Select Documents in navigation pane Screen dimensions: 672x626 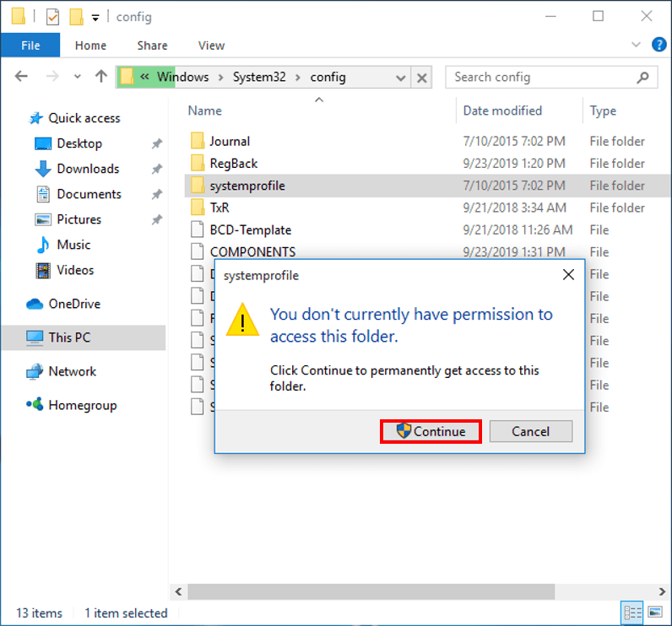pyautogui.click(x=89, y=194)
